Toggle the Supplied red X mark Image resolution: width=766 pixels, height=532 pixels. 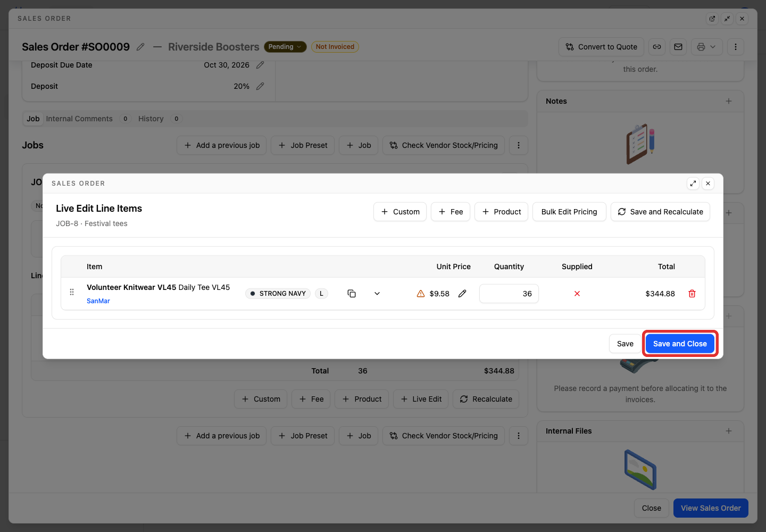[x=577, y=294]
